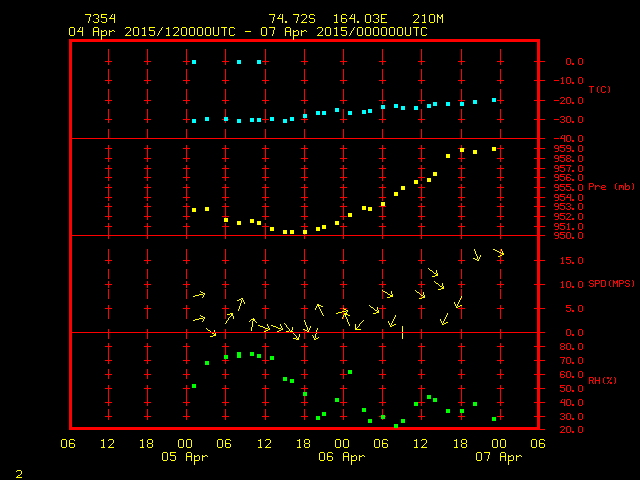The height and width of the screenshot is (480, 640).
Task: Click the SPD(MPS) wind speed axis label
Action: 611,284
